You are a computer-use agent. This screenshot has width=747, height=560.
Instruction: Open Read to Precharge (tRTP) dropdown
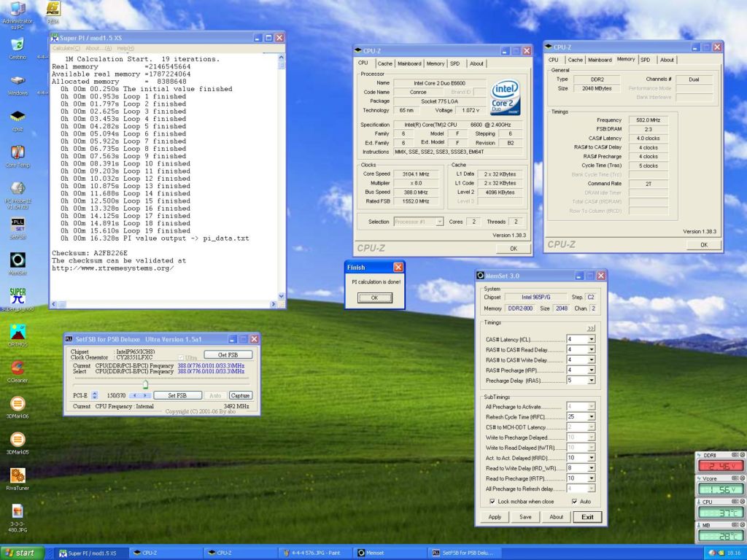(591, 478)
